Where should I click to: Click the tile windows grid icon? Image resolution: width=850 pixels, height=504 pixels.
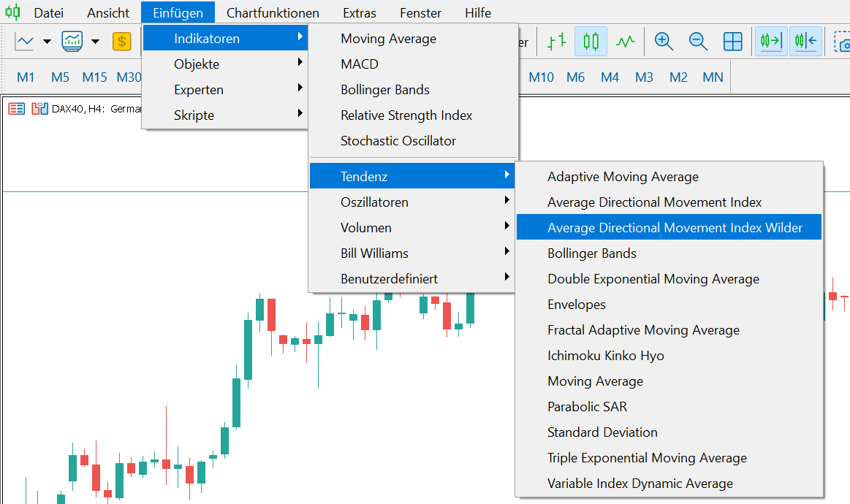click(733, 41)
